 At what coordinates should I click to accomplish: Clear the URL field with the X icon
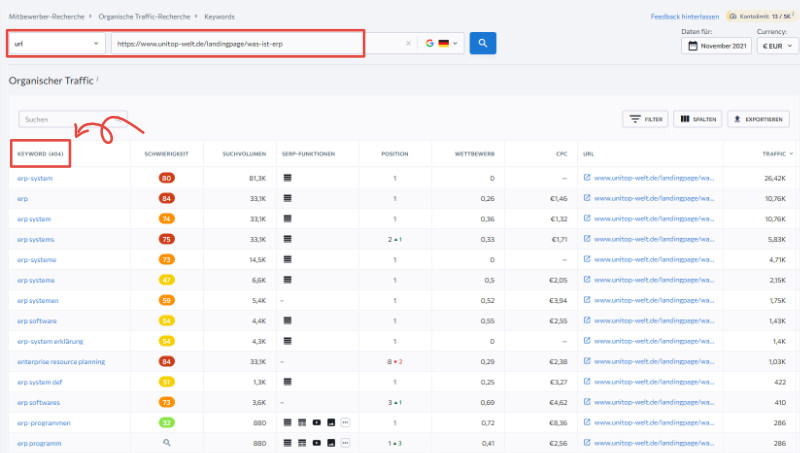tap(408, 43)
